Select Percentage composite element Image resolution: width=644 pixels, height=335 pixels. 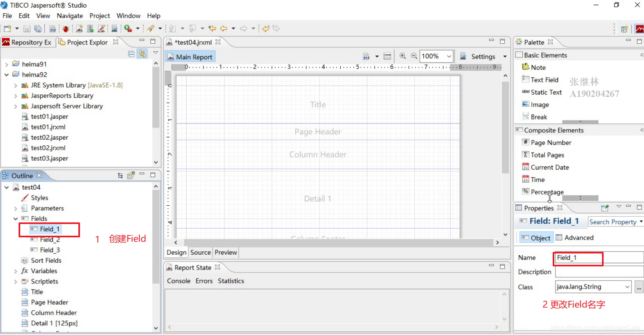point(543,192)
